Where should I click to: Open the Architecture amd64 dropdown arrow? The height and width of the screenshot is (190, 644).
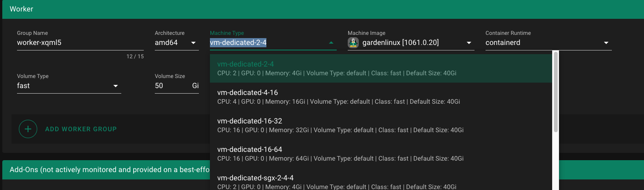coord(193,43)
